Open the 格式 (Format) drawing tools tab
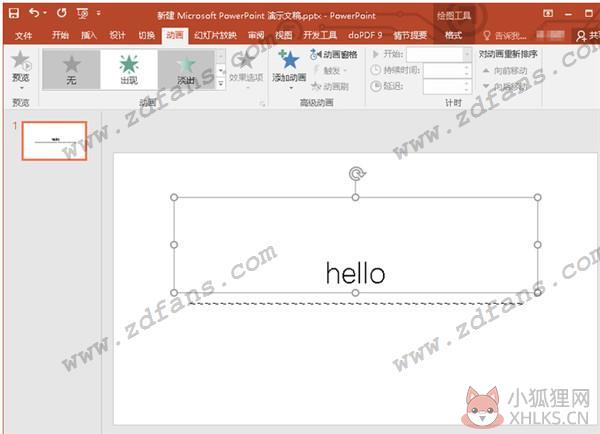600x434 pixels. pyautogui.click(x=453, y=35)
